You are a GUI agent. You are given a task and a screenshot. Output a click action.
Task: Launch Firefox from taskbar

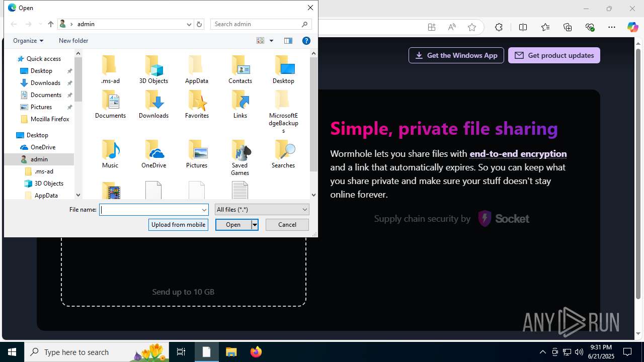(x=256, y=352)
